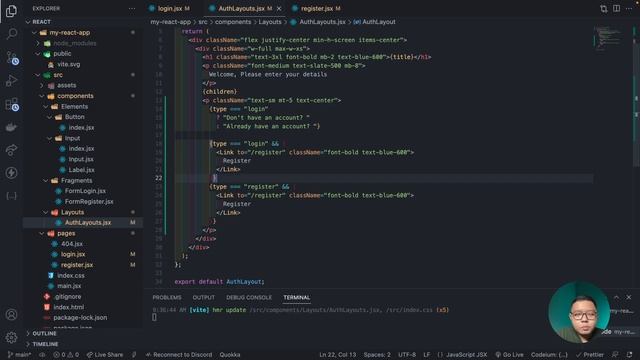Open the curly braces activity bar icon
The image size is (640, 360).
point(11,196)
